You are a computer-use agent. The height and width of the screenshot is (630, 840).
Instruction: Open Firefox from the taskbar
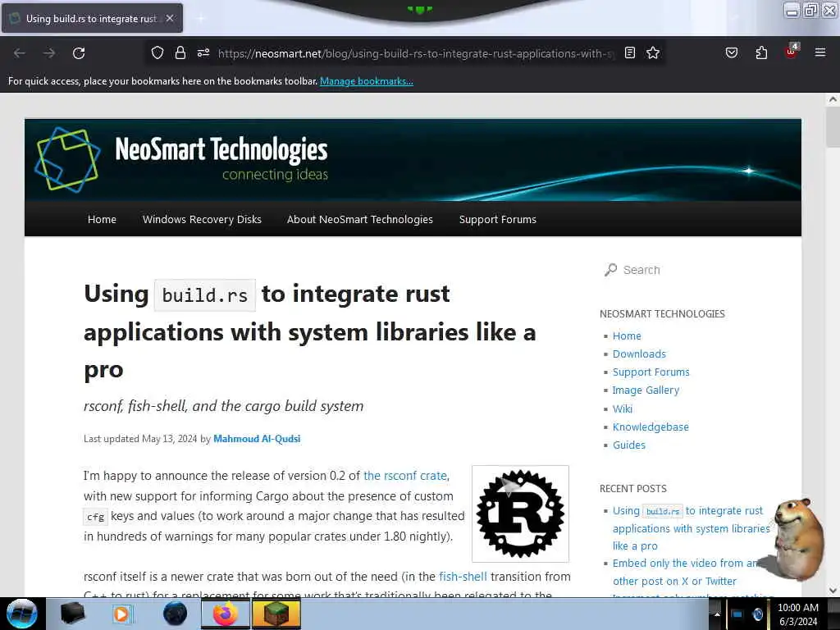pos(226,614)
